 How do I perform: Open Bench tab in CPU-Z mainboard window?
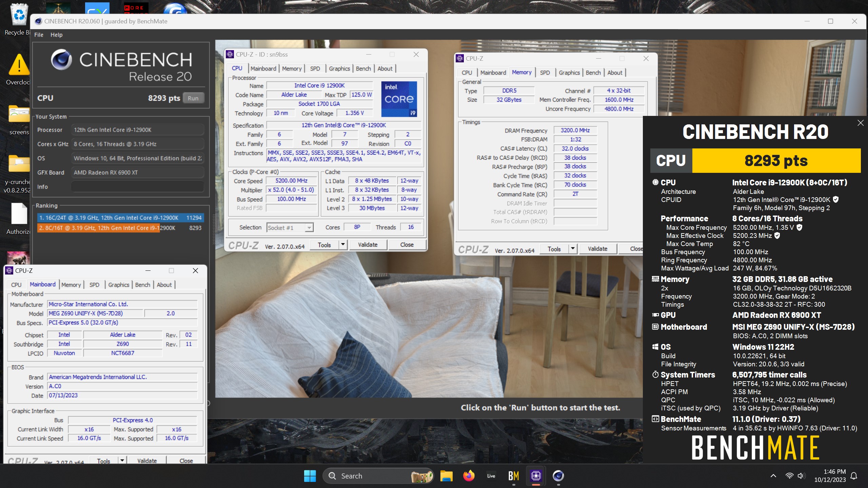pyautogui.click(x=142, y=285)
